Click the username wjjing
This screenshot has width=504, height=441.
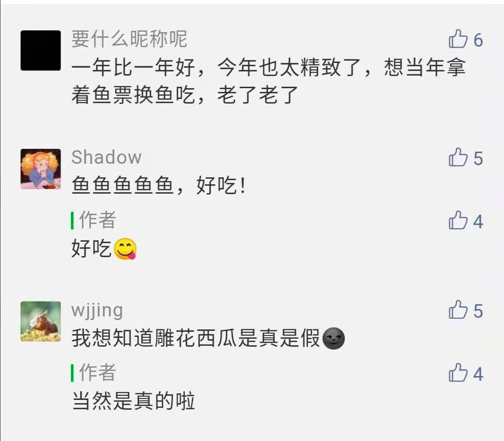click(97, 311)
